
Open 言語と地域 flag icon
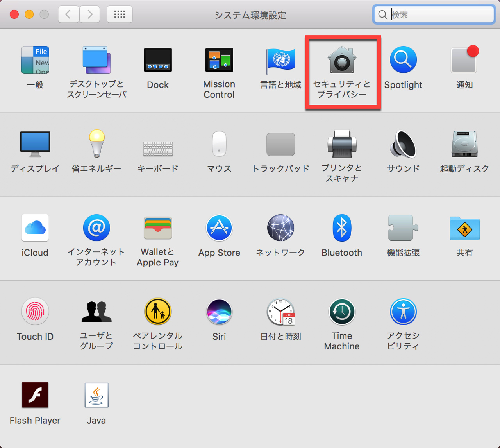(x=280, y=60)
